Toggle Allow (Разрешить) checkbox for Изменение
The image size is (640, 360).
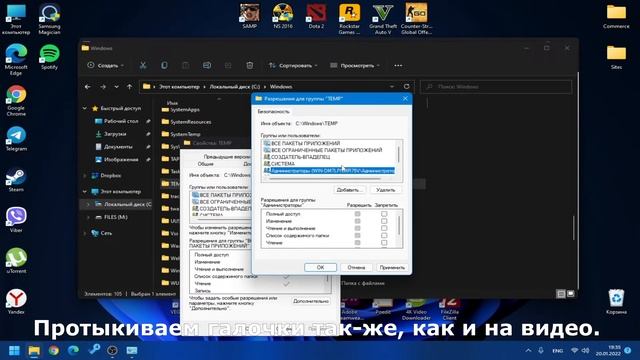(358, 221)
